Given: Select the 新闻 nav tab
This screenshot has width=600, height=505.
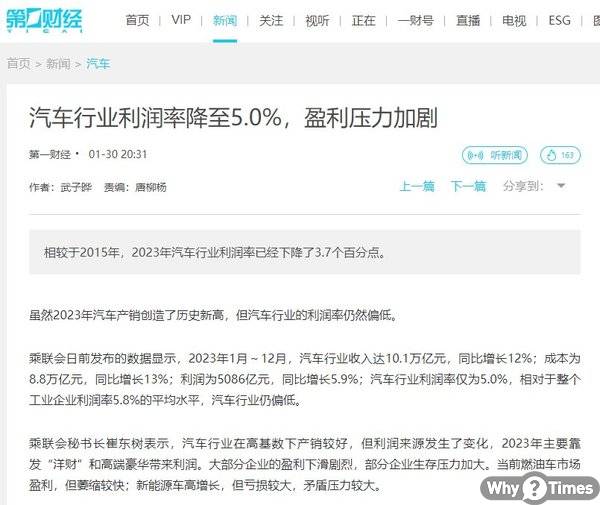Looking at the screenshot, I should point(225,20).
